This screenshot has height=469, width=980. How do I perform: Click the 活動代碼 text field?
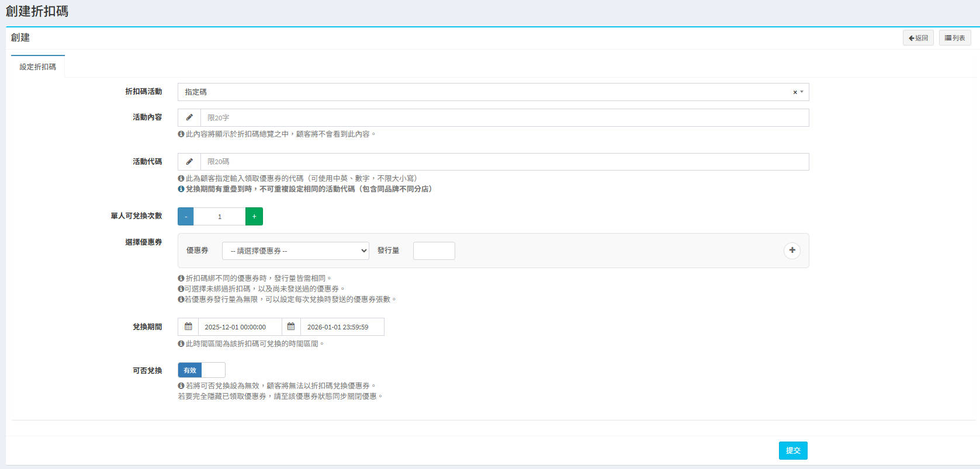tap(504, 162)
